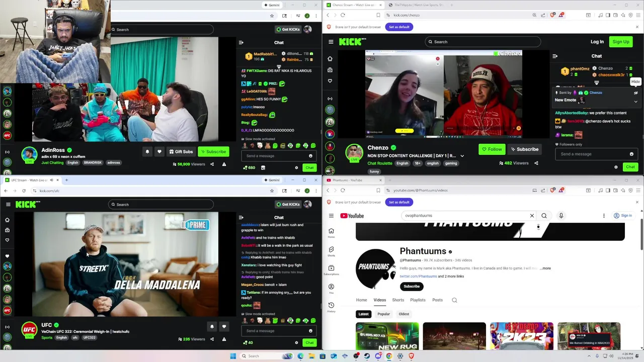Screen dimensions: 644x362
Task: Expand the pinned New Emote message
Action: (x=635, y=101)
